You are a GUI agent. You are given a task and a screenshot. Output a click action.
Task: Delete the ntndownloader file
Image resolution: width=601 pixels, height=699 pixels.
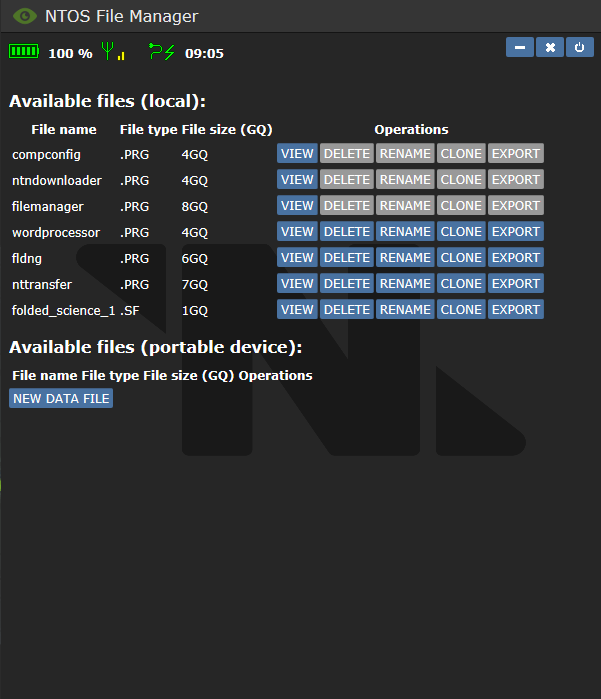pos(346,180)
